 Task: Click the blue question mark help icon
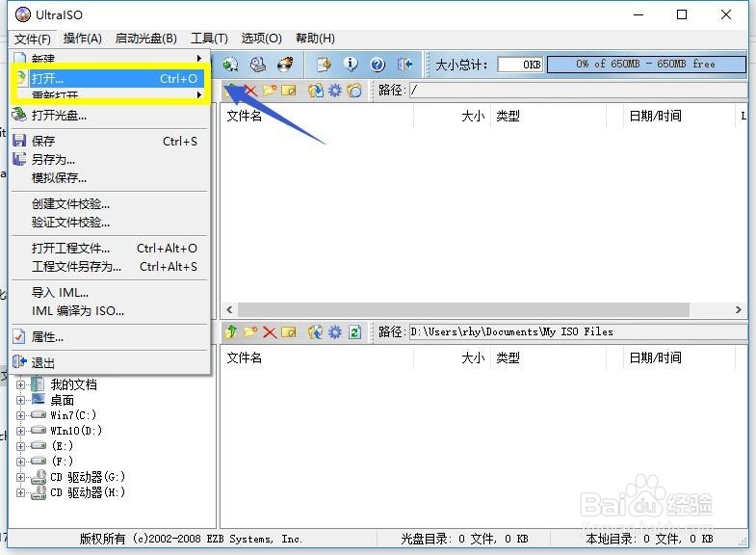378,65
